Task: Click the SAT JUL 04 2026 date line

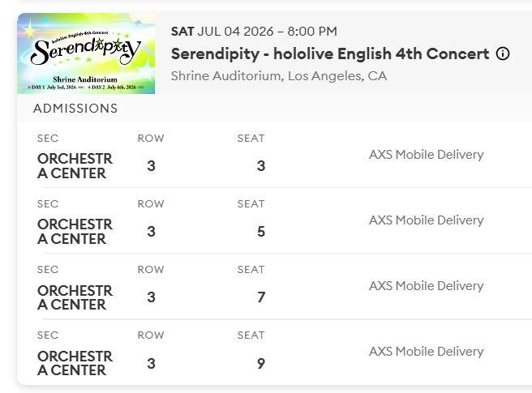Action: tap(254, 32)
